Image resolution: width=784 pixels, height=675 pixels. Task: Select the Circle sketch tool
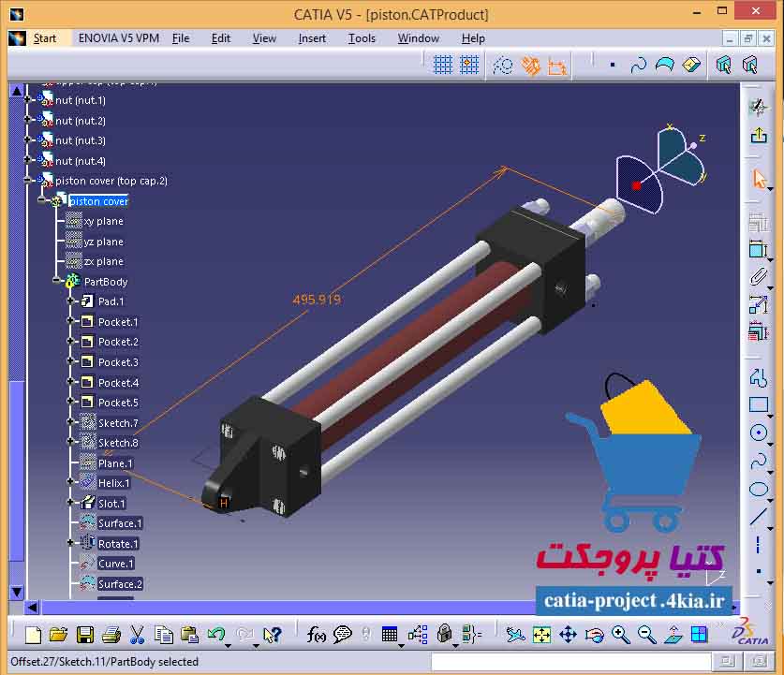click(x=758, y=433)
